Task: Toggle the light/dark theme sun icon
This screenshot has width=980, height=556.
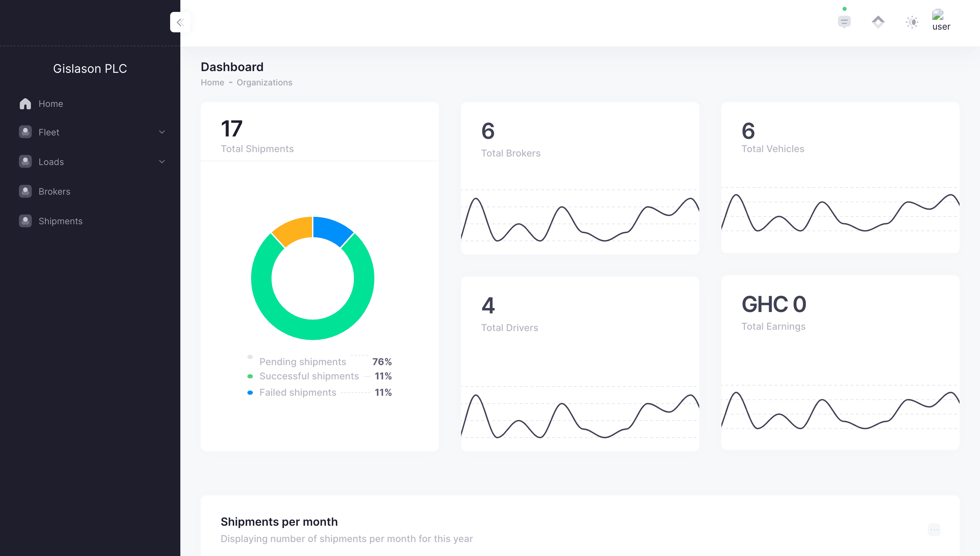Action: click(x=912, y=22)
